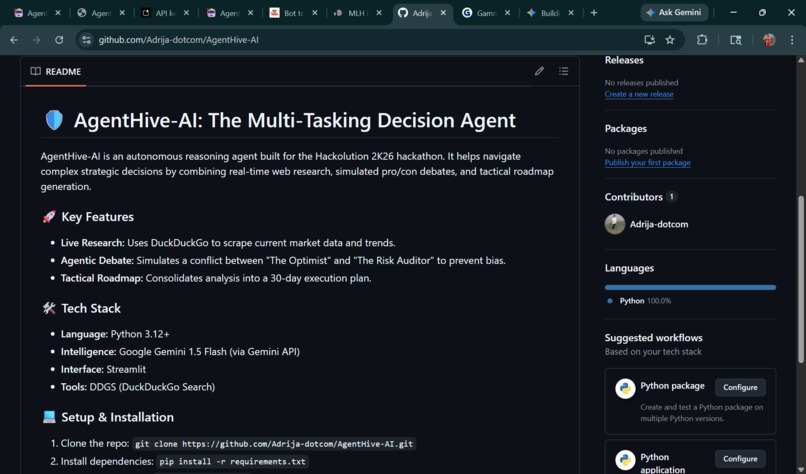Open a new tab with the plus icon
The width and height of the screenshot is (806, 474).
tap(594, 13)
